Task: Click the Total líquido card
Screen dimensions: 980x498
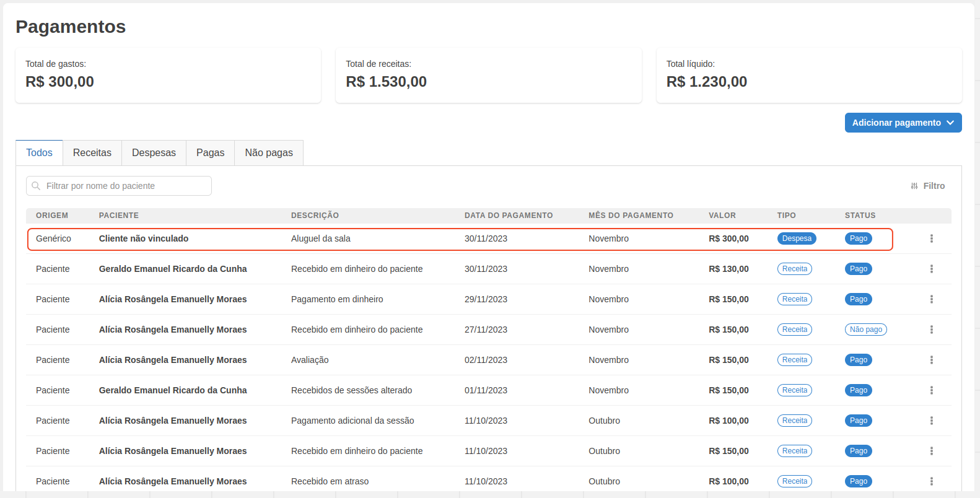Action: click(809, 75)
